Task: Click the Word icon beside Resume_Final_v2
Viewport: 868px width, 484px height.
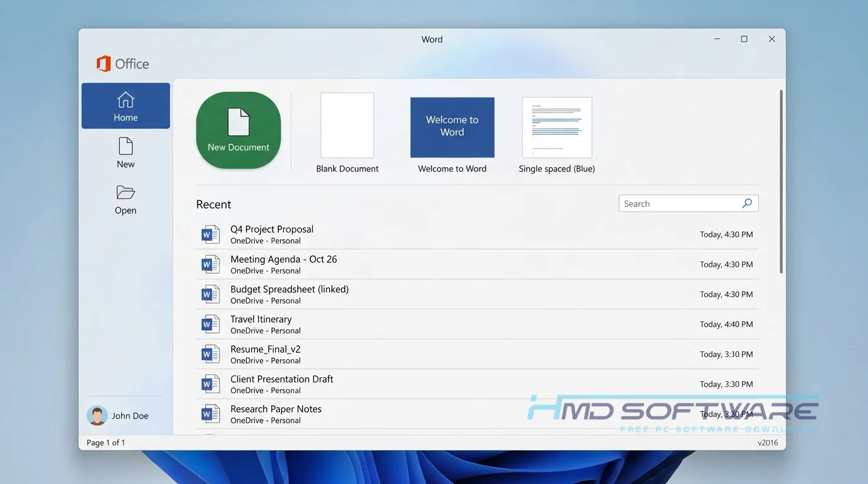Action: pyautogui.click(x=210, y=354)
